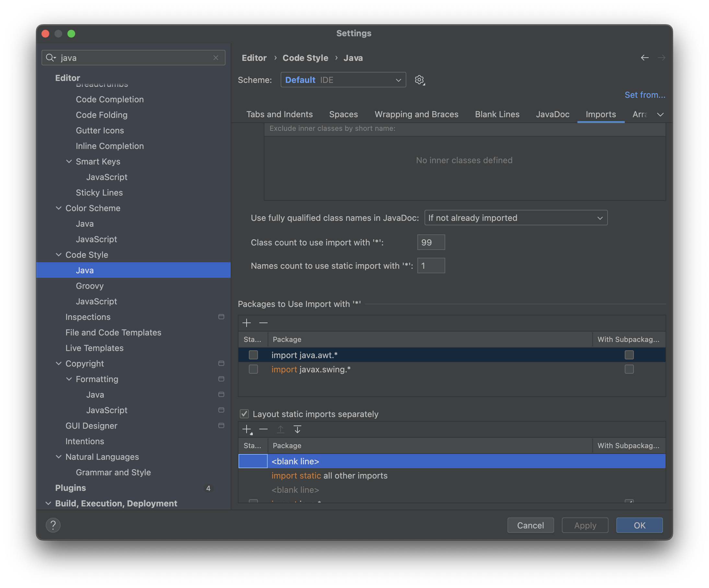Image resolution: width=709 pixels, height=588 pixels.
Task: Add entry to import layout table
Action: coord(247,429)
